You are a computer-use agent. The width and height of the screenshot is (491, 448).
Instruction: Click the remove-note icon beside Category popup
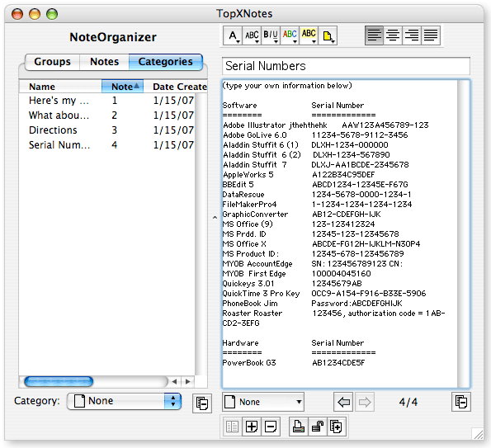click(202, 403)
